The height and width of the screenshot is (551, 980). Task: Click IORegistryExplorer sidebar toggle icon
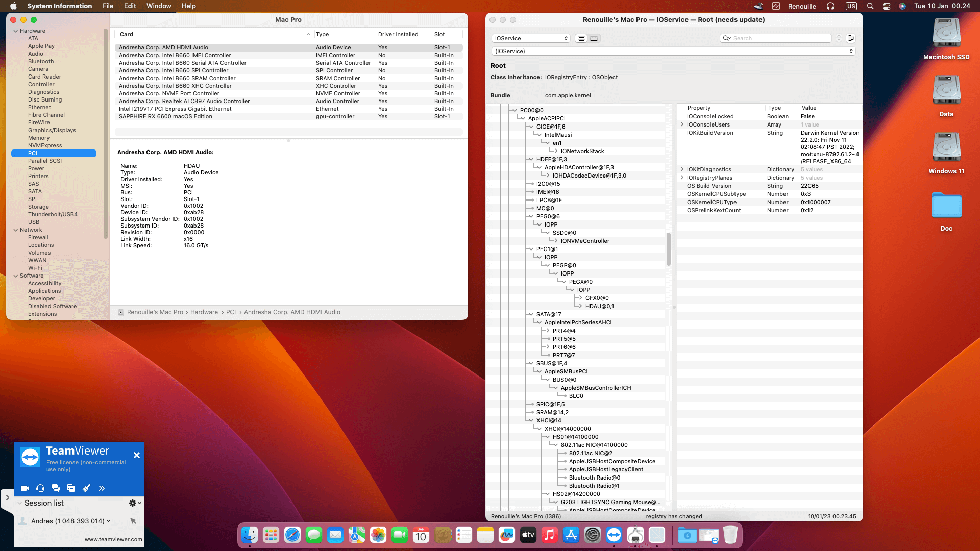(x=851, y=38)
